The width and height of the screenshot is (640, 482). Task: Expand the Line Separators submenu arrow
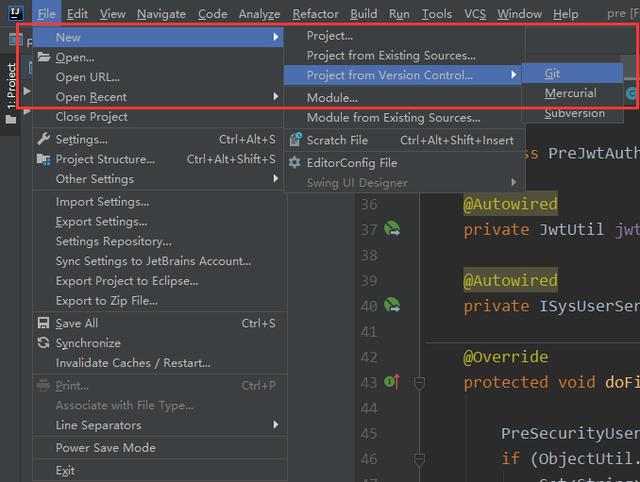click(x=276, y=424)
